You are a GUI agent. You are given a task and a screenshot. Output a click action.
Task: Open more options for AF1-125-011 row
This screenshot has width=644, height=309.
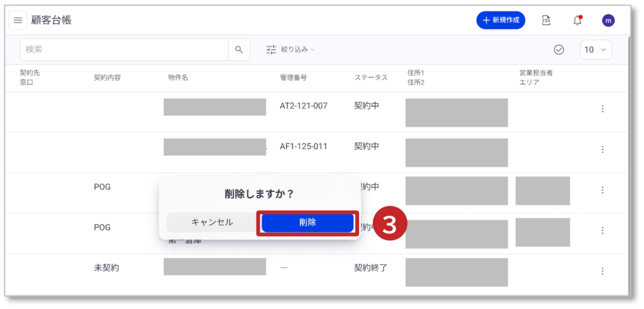(602, 149)
